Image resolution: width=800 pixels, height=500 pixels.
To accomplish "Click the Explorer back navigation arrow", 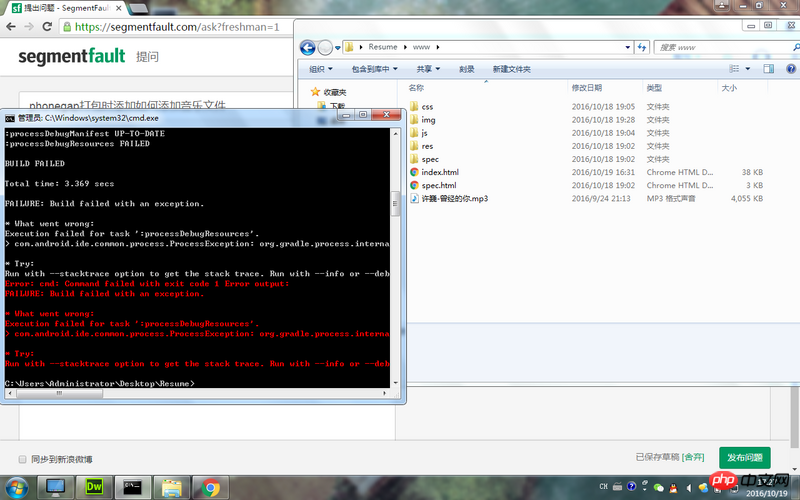I will pyautogui.click(x=308, y=47).
